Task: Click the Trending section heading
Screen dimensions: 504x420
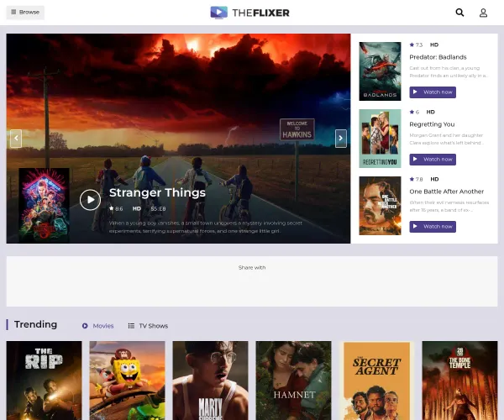Action: pos(35,324)
